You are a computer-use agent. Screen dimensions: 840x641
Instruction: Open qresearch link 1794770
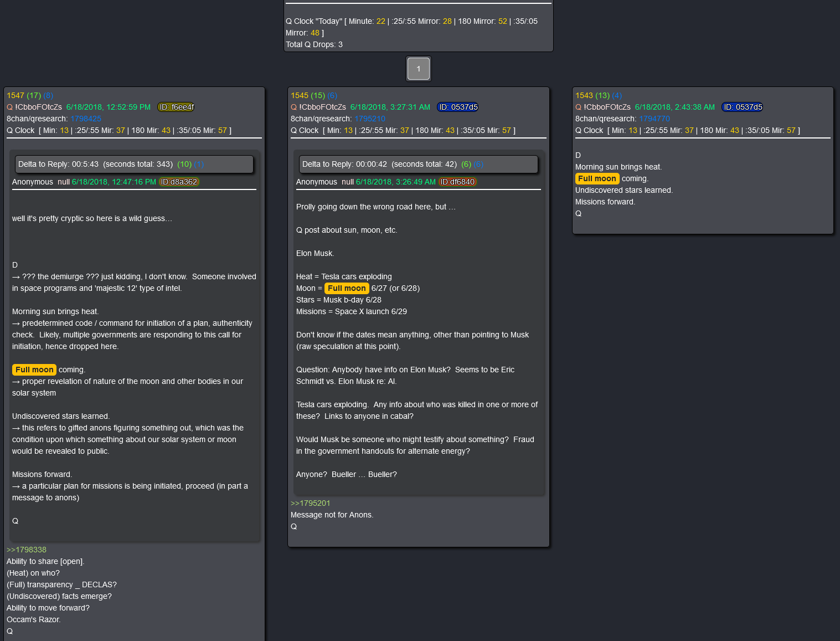[x=655, y=119]
